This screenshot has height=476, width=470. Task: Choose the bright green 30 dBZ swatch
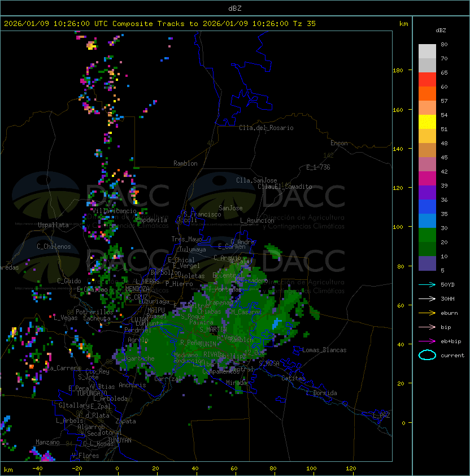tap(427, 235)
